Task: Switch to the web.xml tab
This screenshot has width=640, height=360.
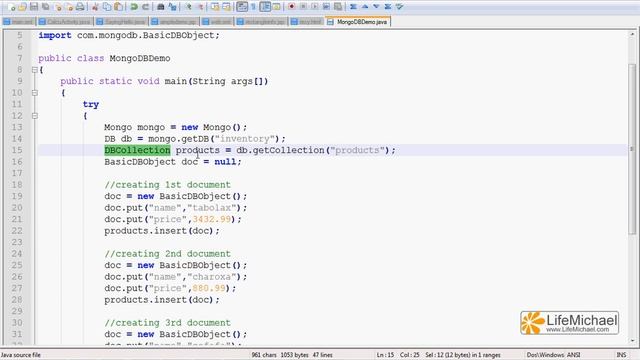Action: pyautogui.click(x=217, y=22)
